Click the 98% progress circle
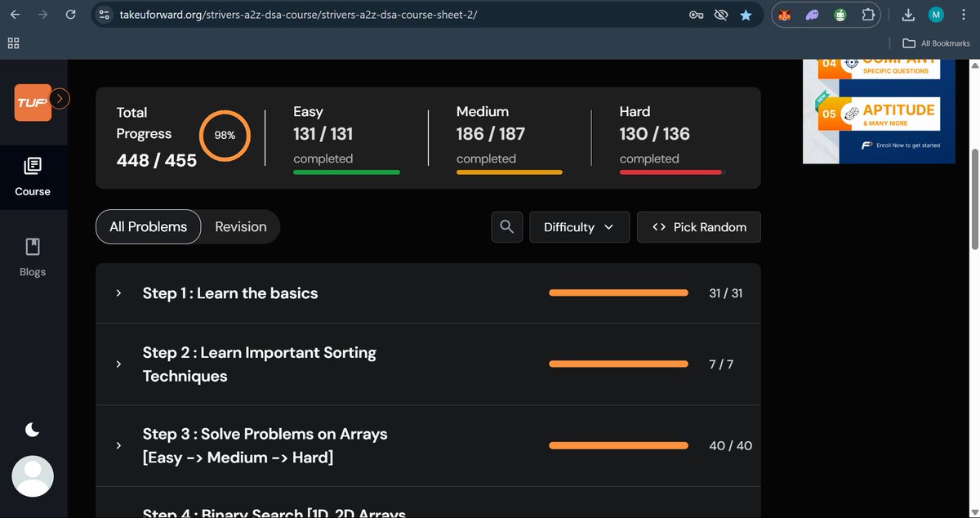This screenshot has height=518, width=980. click(x=225, y=136)
